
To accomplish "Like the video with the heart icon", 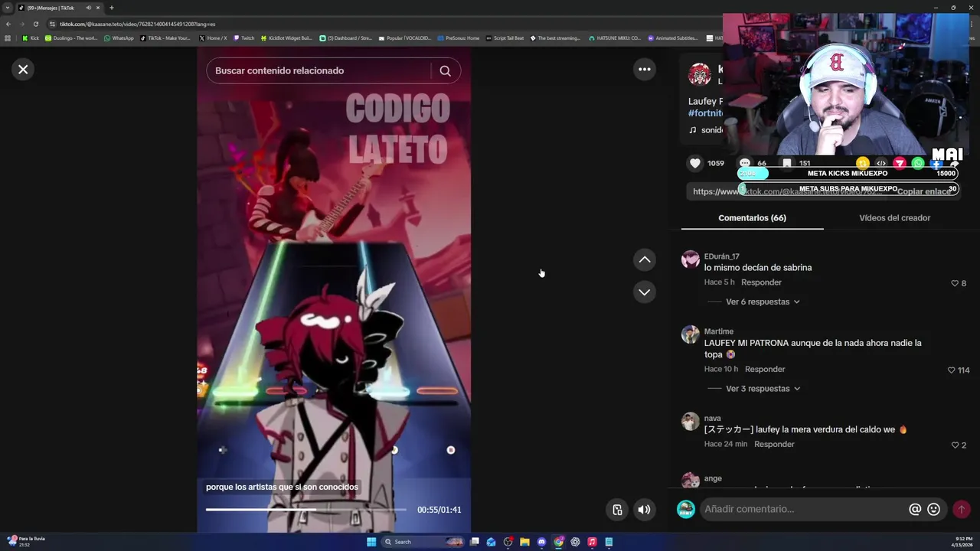I will (695, 163).
